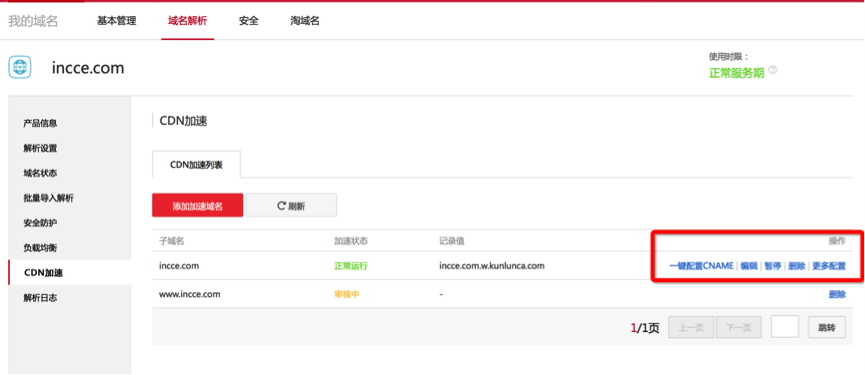Open 解析日志 in the sidebar
The height and width of the screenshot is (375, 865).
[x=40, y=298]
